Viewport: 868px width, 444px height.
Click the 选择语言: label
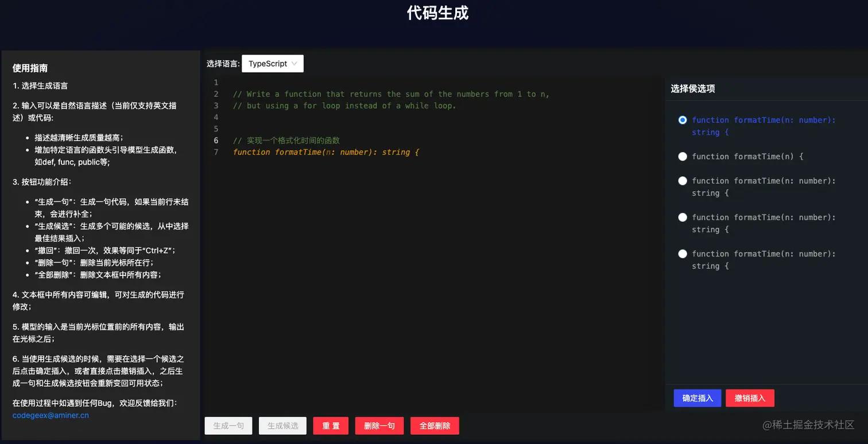223,64
